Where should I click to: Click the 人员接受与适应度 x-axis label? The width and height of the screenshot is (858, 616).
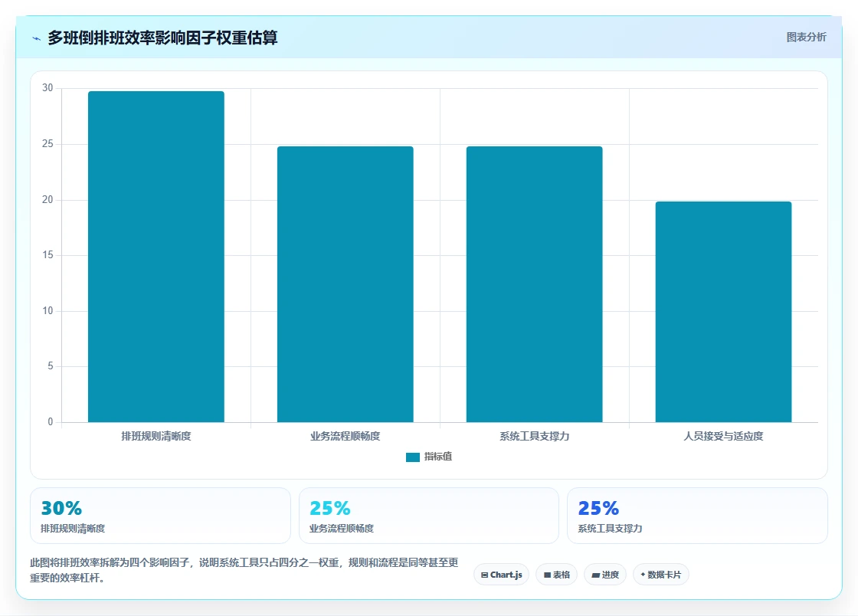[x=723, y=436]
